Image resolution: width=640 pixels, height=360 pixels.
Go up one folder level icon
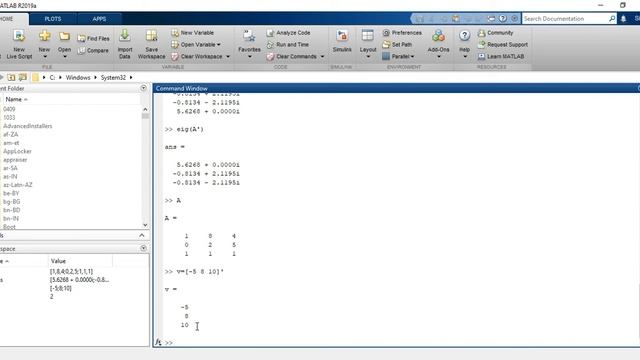[11, 77]
